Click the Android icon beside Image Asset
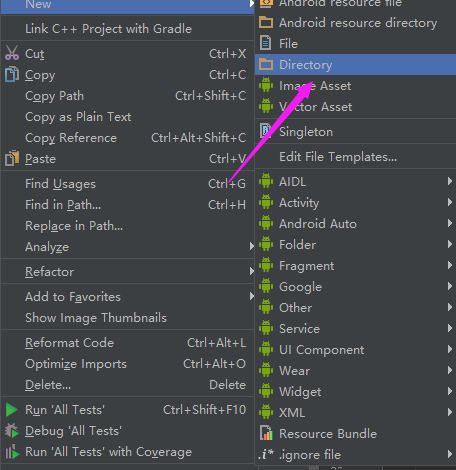Viewport: 456px width, 470px height. 266,86
